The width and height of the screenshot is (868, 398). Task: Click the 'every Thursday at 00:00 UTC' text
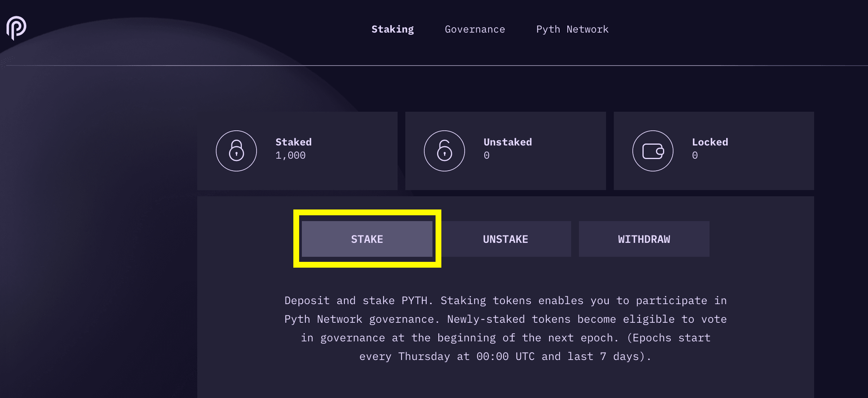pos(447,356)
